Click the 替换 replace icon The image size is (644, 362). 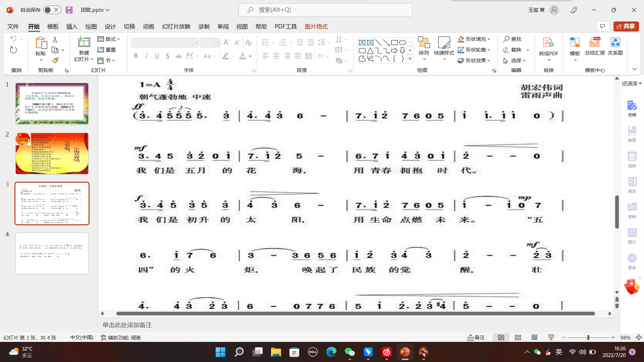pyautogui.click(x=513, y=50)
